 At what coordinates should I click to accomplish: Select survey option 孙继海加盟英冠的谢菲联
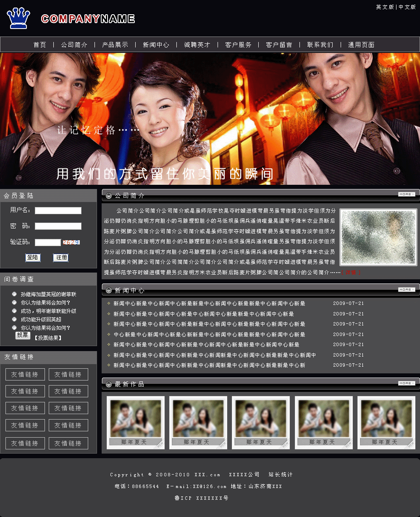14,294
